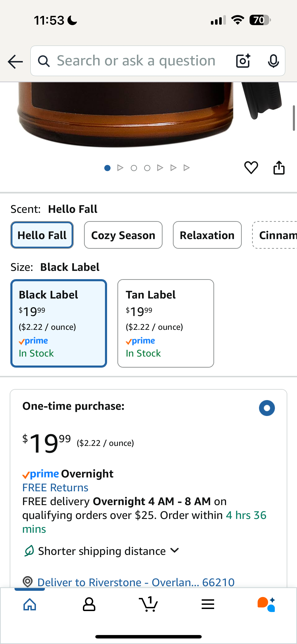Change the Riverstone delivery location

pyautogui.click(x=136, y=582)
